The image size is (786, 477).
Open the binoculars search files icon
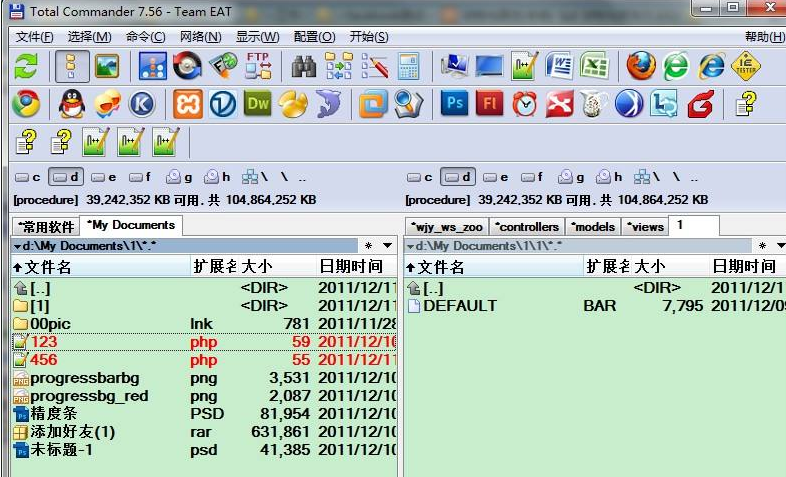pyautogui.click(x=304, y=66)
